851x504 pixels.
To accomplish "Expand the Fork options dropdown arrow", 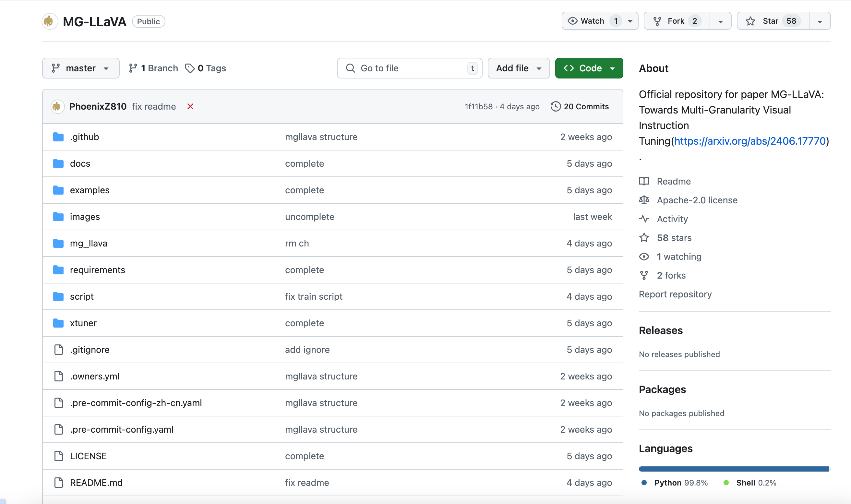I will pos(720,21).
